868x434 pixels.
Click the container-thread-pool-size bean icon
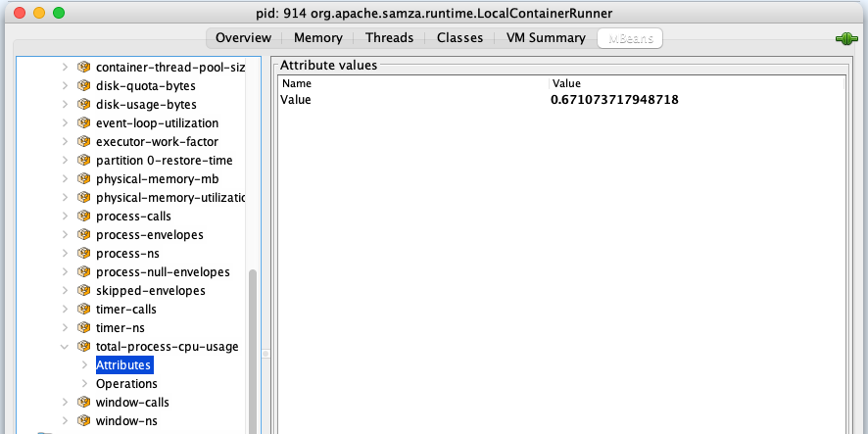tap(83, 67)
